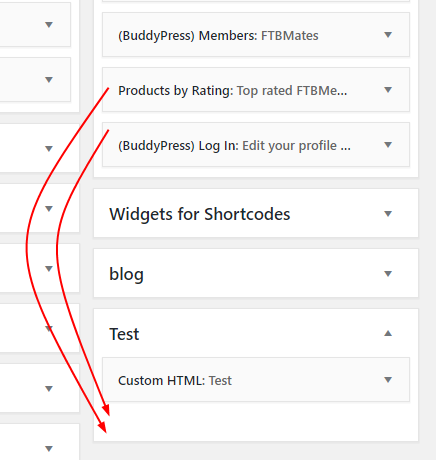Expand the topmost left-column widget arrow
This screenshot has width=436, height=460.
pyautogui.click(x=49, y=24)
